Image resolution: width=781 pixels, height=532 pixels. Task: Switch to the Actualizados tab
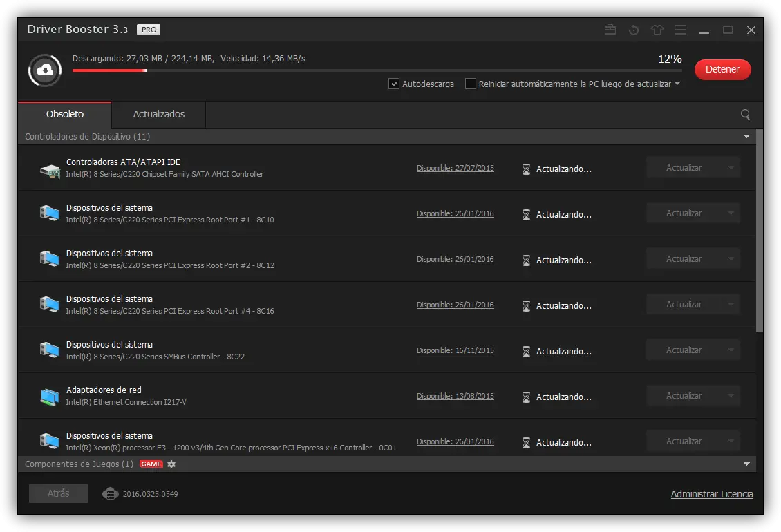[159, 114]
